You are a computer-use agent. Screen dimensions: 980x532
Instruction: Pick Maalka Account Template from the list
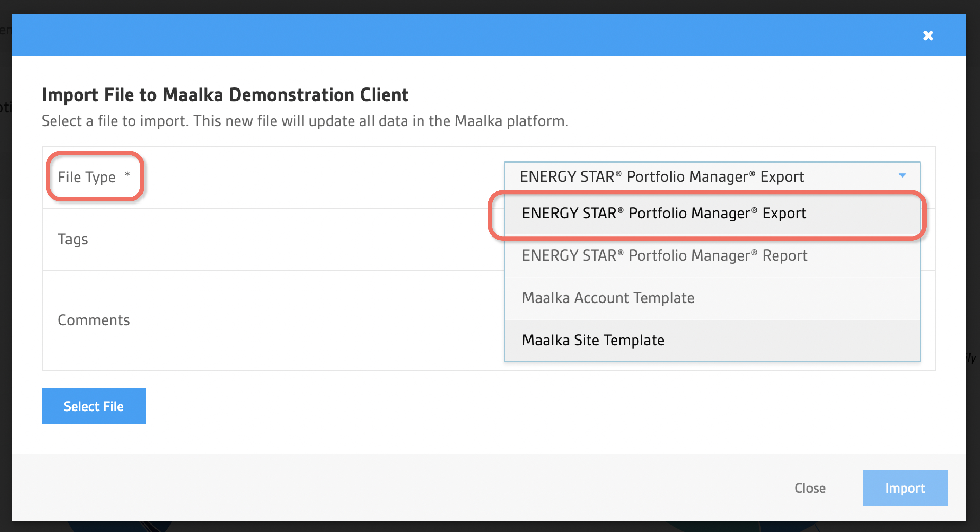712,298
